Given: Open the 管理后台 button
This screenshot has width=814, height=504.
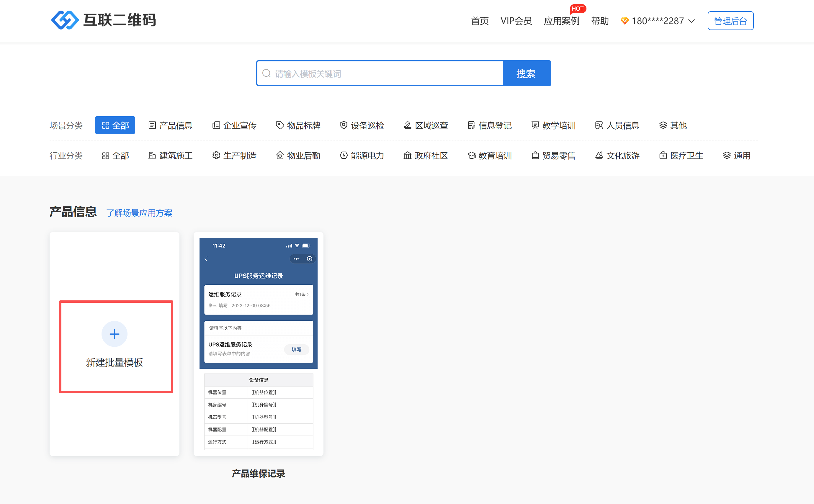Looking at the screenshot, I should 730,21.
